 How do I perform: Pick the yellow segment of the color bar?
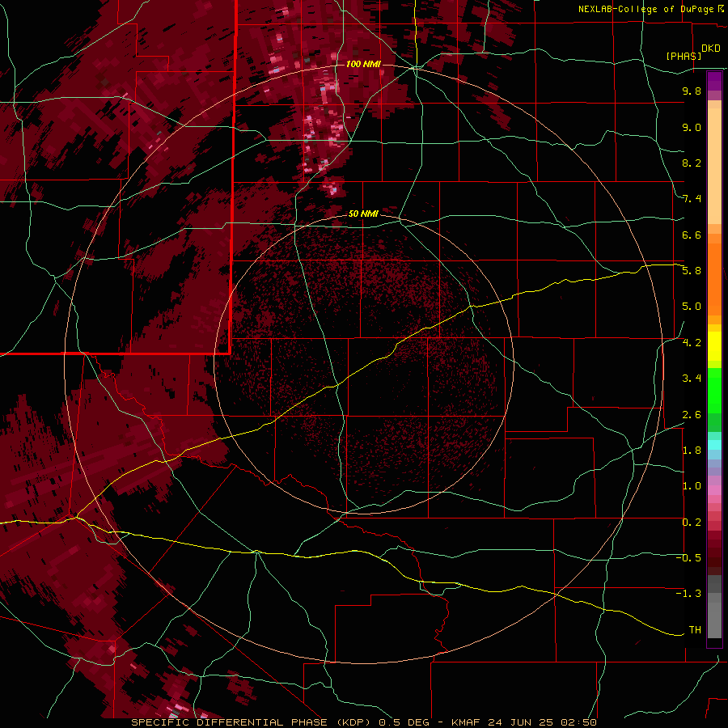pyautogui.click(x=714, y=346)
